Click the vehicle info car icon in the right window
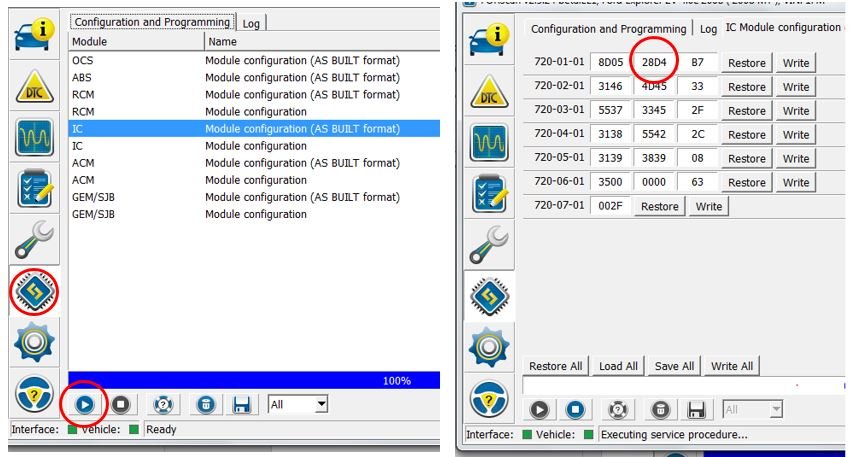 489,41
